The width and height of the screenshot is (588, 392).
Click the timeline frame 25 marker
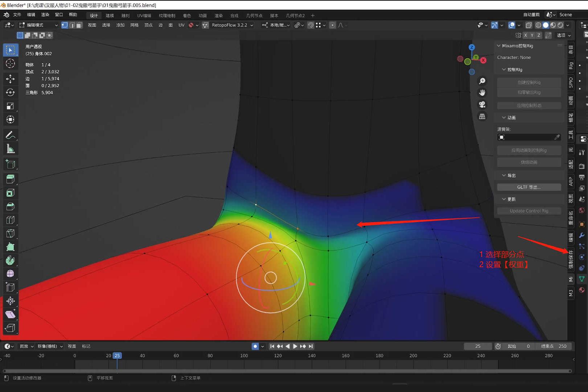tap(117, 356)
